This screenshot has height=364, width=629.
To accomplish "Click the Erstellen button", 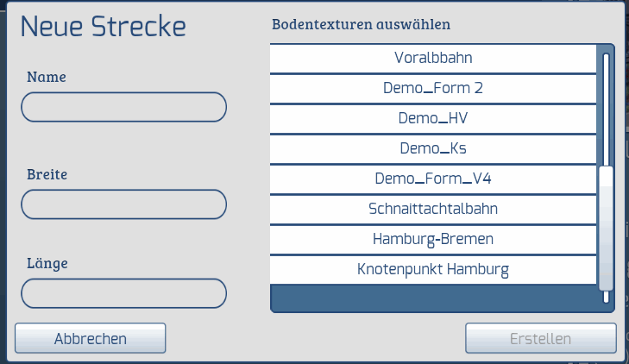I will click(541, 339).
